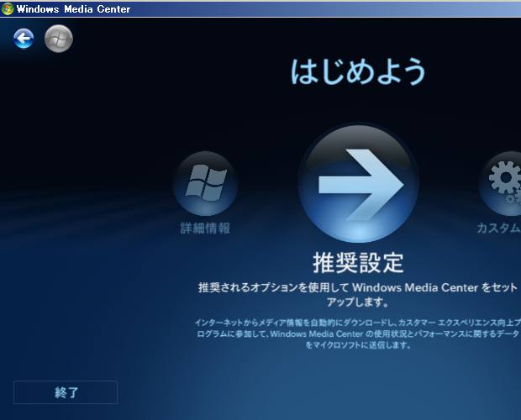Screen dimensions: 521x420
Task: Click the 詳細情報 label
Action: (x=205, y=228)
